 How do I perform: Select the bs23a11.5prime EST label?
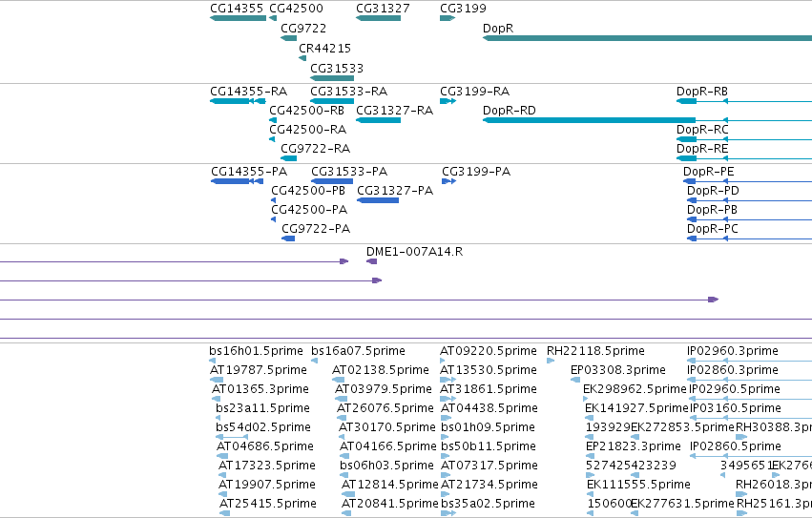[x=262, y=409]
